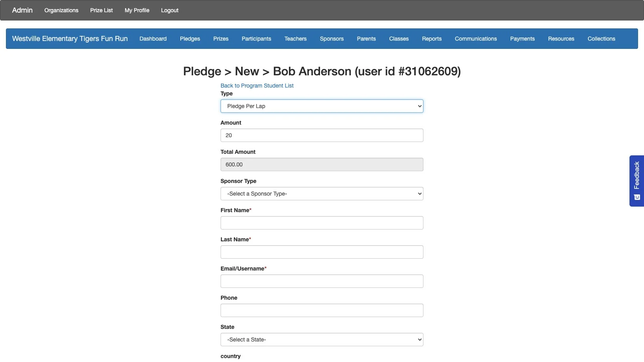Open the State dropdown
644x362 pixels.
pos(322,340)
